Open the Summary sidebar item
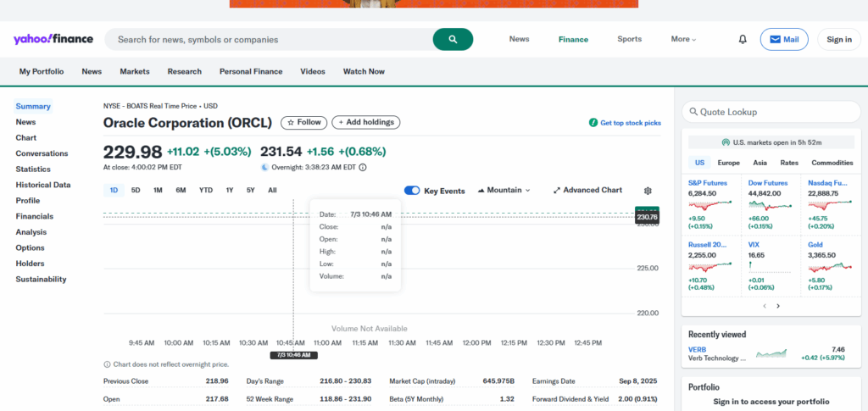 (x=33, y=106)
